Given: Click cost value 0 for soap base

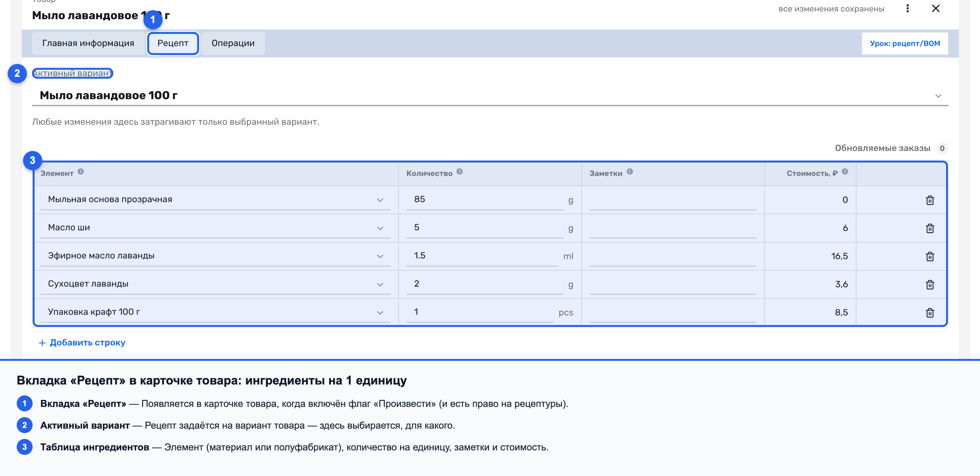Looking at the screenshot, I should pyautogui.click(x=845, y=200).
